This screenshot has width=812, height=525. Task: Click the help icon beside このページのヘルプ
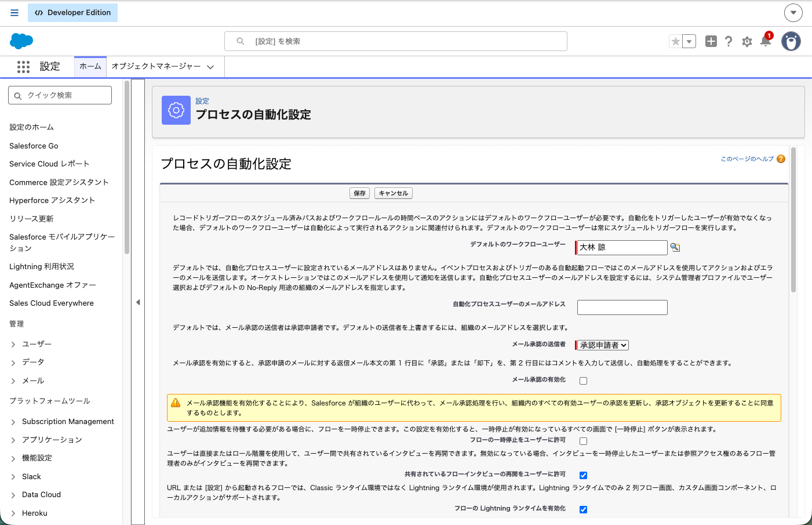coord(781,159)
